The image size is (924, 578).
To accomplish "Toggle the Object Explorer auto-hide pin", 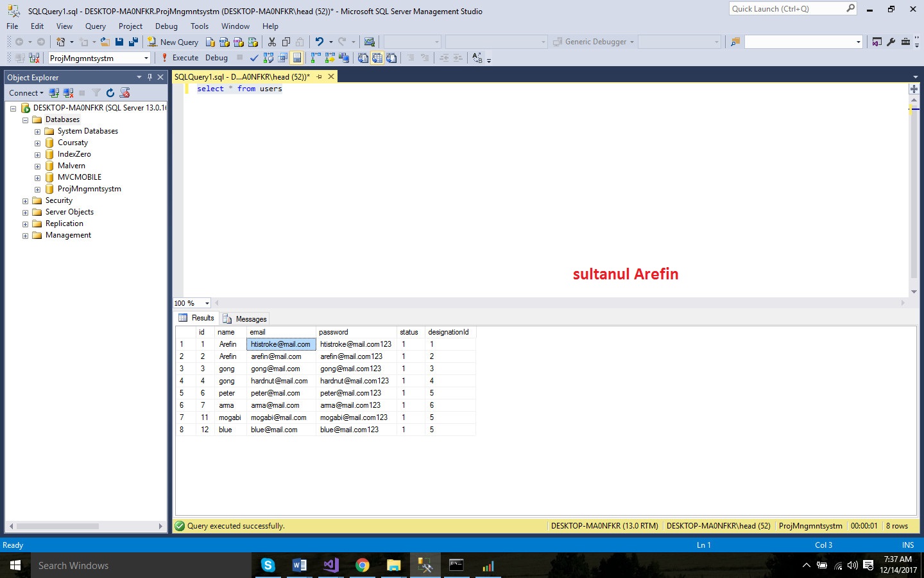I will (150, 77).
